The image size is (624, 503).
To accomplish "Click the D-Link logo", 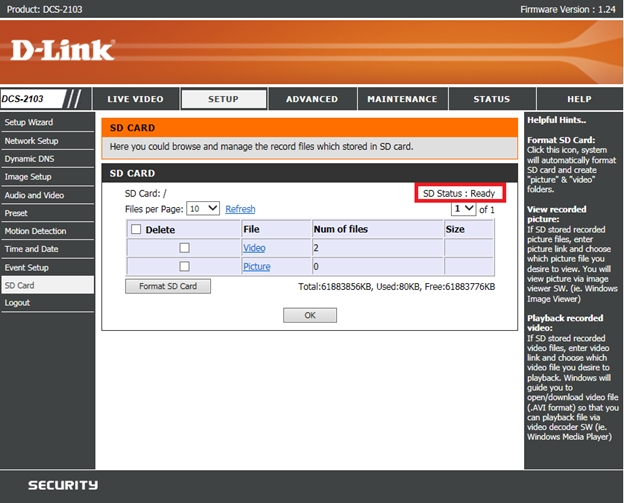I will [x=62, y=49].
